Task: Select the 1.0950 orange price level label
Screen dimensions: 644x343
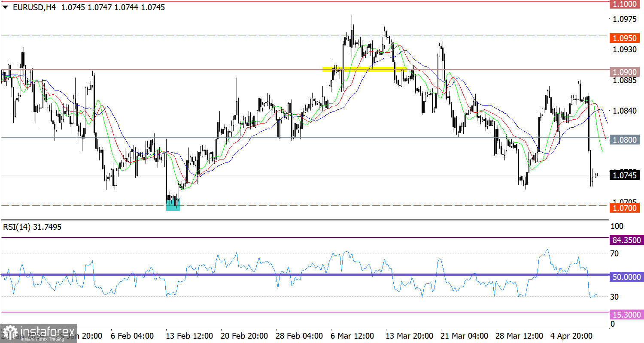Action: point(625,38)
